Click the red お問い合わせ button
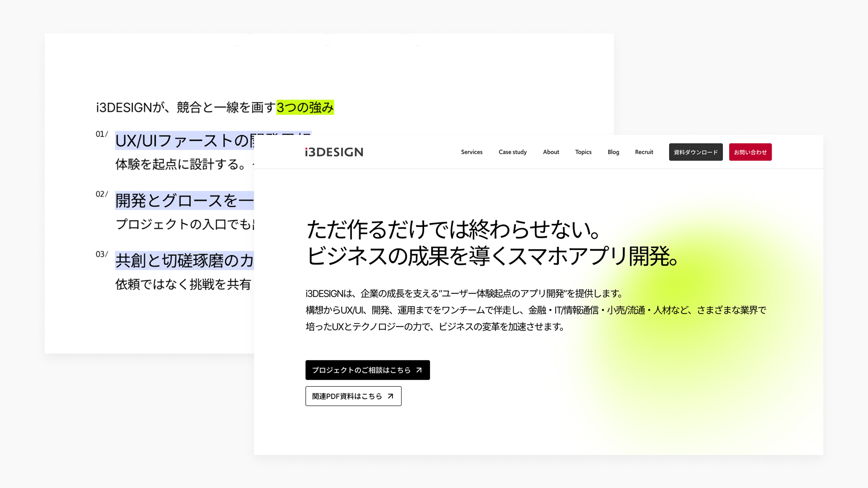The height and width of the screenshot is (488, 868). click(x=750, y=152)
